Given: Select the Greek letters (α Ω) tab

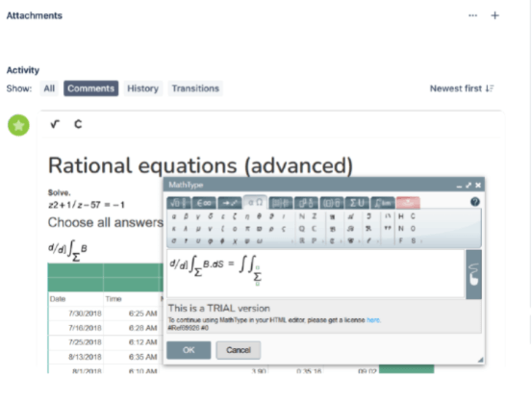Looking at the screenshot, I should (255, 203).
